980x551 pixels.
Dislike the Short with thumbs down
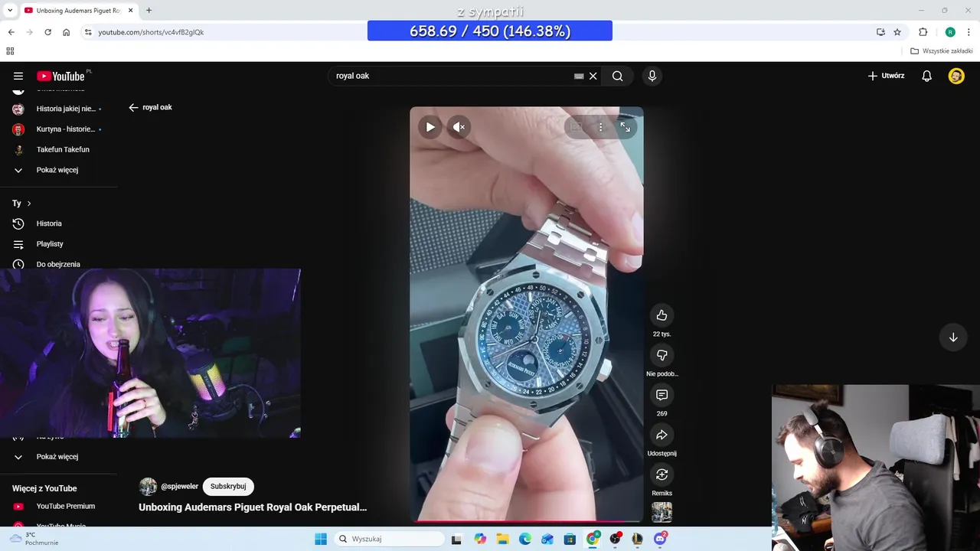661,355
